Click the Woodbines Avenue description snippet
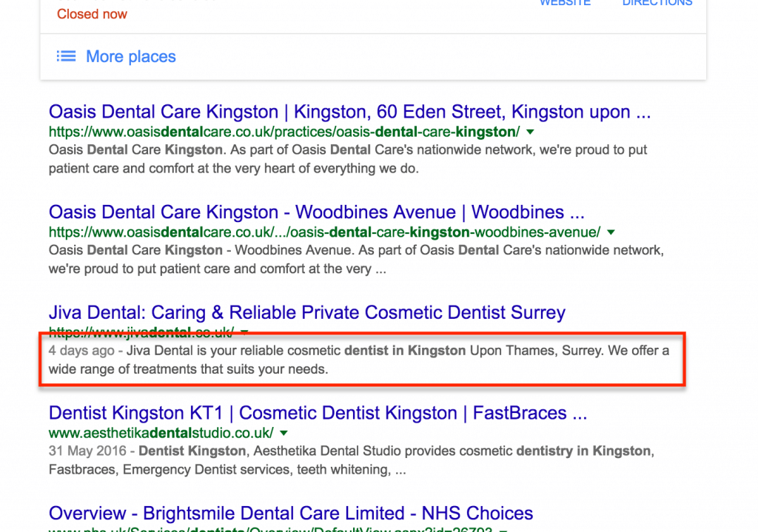This screenshot has height=532, width=758. 356,260
